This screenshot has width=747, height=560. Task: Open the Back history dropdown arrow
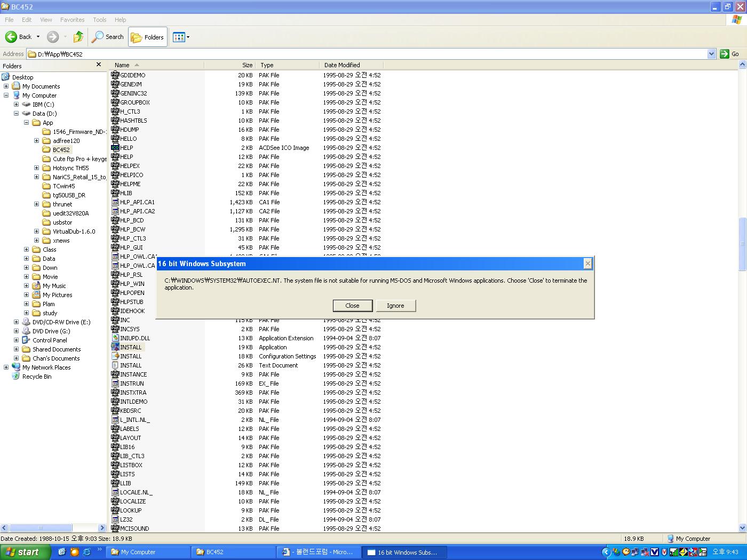point(38,37)
